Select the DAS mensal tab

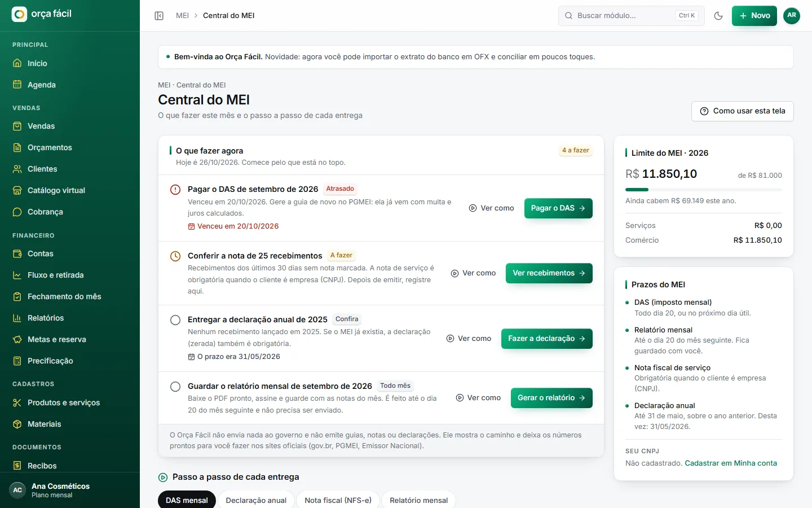(187, 500)
